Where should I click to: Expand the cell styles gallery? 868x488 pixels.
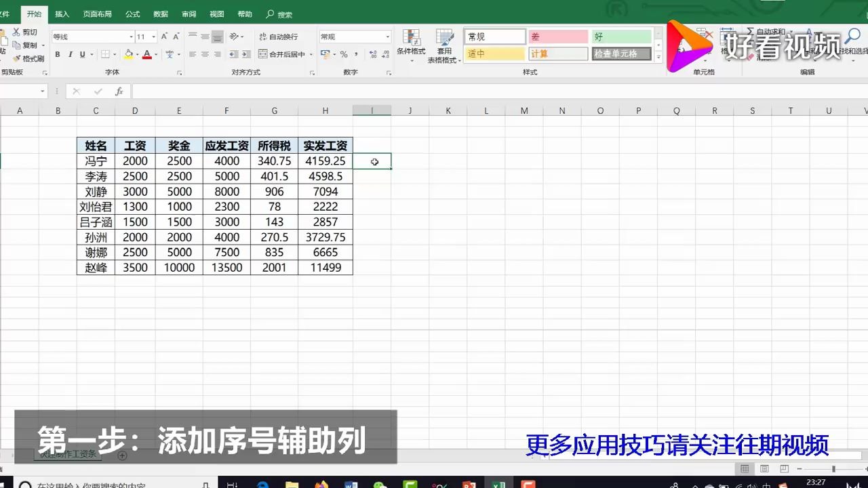pos(658,58)
